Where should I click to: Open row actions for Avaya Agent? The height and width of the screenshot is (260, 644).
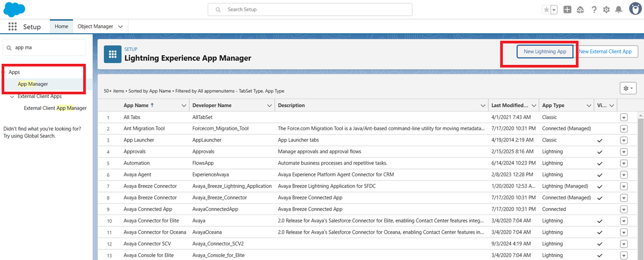pos(624,175)
